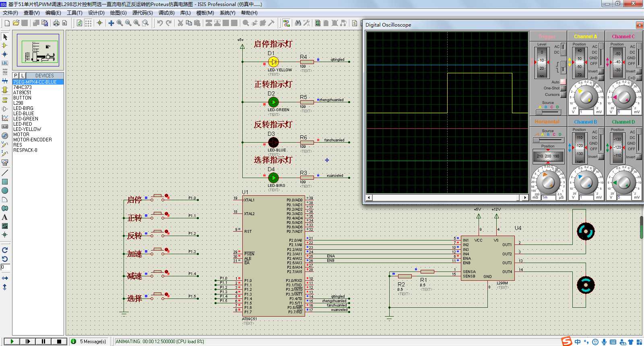644x346 pixels.
Task: Select the Buses Mode tool
Action: click(x=5, y=81)
